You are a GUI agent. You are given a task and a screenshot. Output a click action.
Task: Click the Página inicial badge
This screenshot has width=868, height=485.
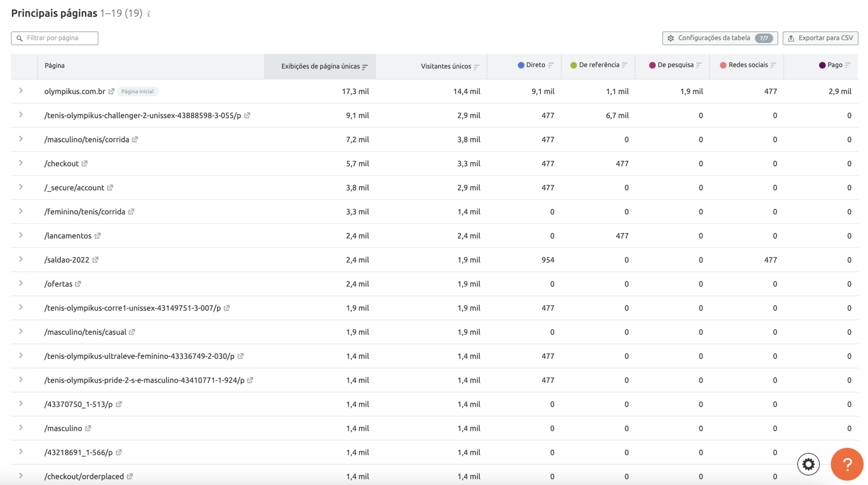138,91
